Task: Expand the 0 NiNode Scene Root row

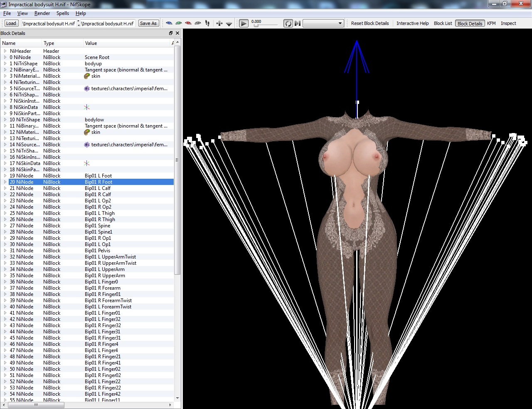Action: point(5,57)
